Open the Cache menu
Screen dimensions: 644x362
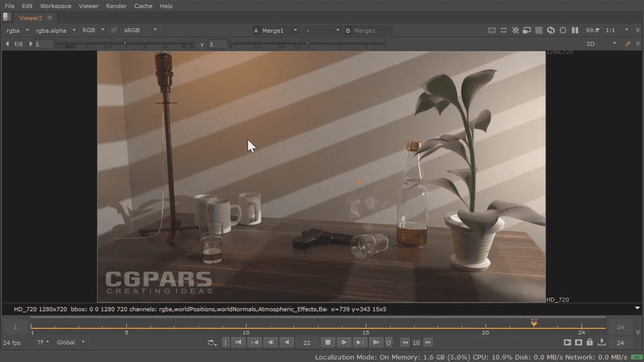pyautogui.click(x=143, y=6)
